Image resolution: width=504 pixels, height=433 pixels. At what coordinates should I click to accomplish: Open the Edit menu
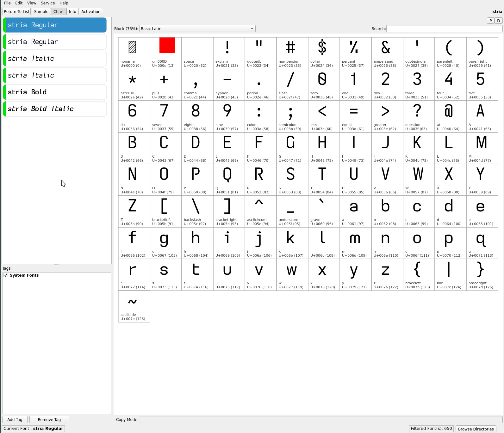pyautogui.click(x=19, y=3)
